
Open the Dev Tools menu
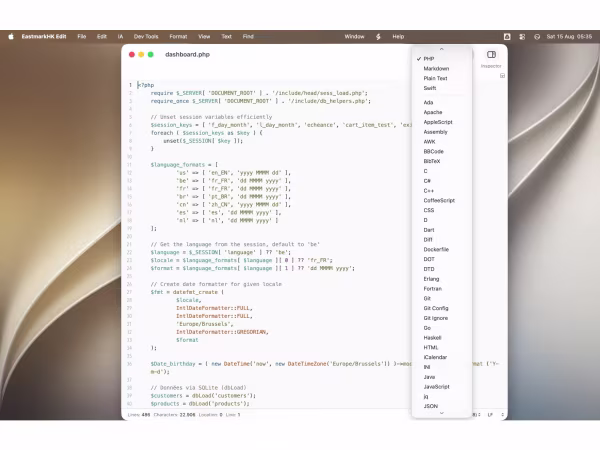pyautogui.click(x=146, y=37)
